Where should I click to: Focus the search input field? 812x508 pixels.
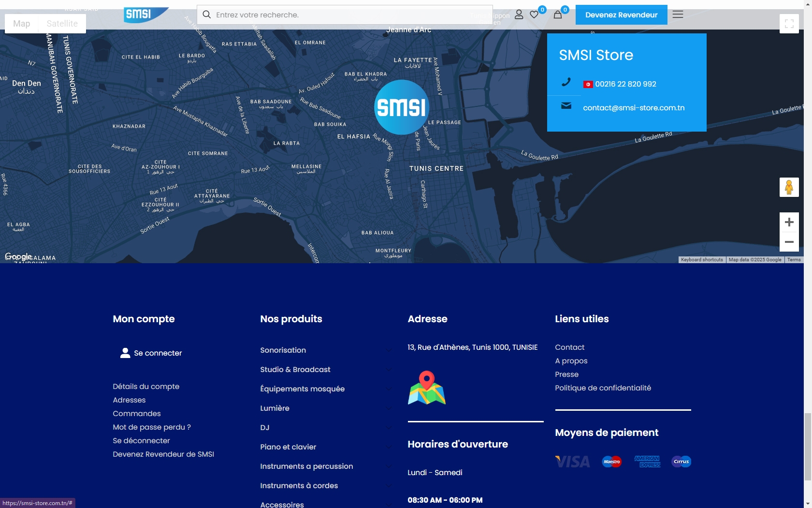(x=345, y=15)
